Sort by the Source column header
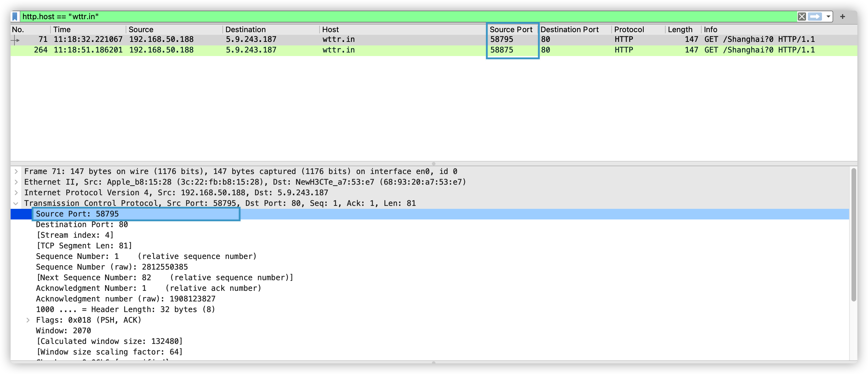Viewport: 868px width, 374px height. [x=174, y=29]
